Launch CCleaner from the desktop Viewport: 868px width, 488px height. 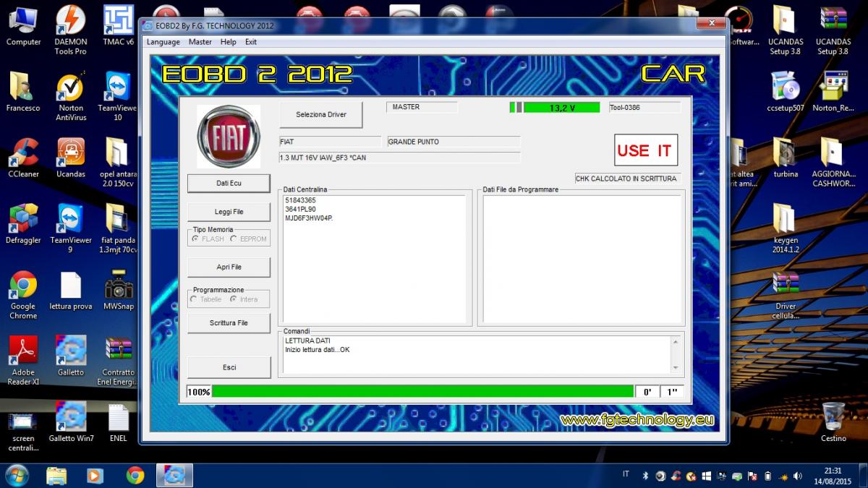point(23,158)
